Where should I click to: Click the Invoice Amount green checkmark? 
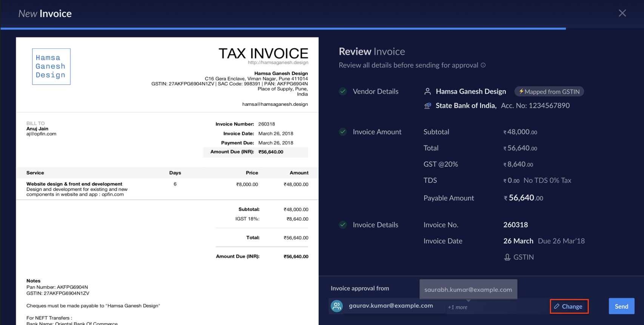[x=343, y=132]
